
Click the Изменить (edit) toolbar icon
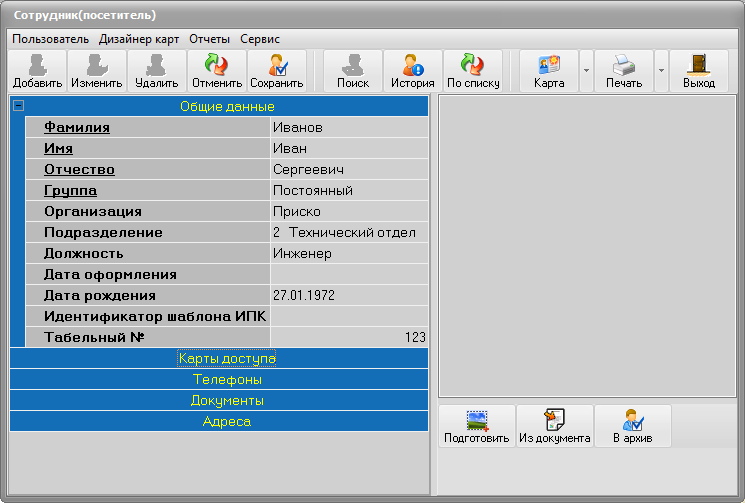coord(97,71)
